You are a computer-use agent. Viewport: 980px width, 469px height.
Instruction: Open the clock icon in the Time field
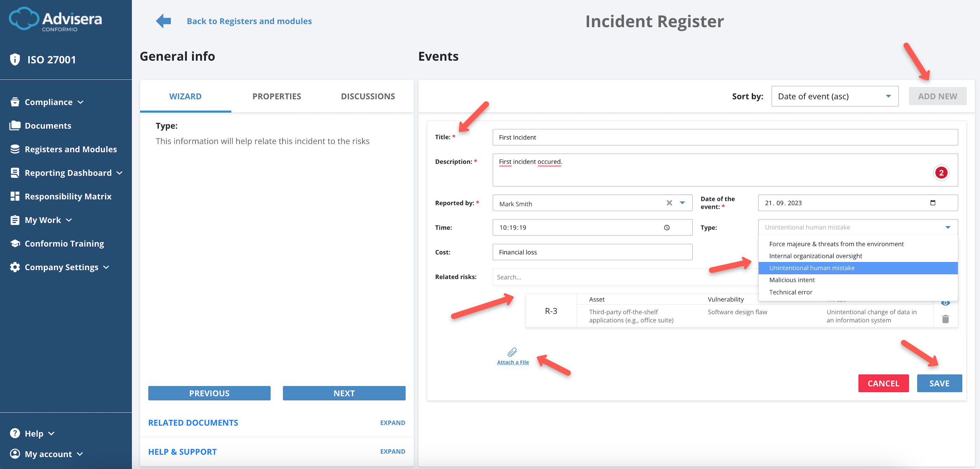click(x=667, y=227)
